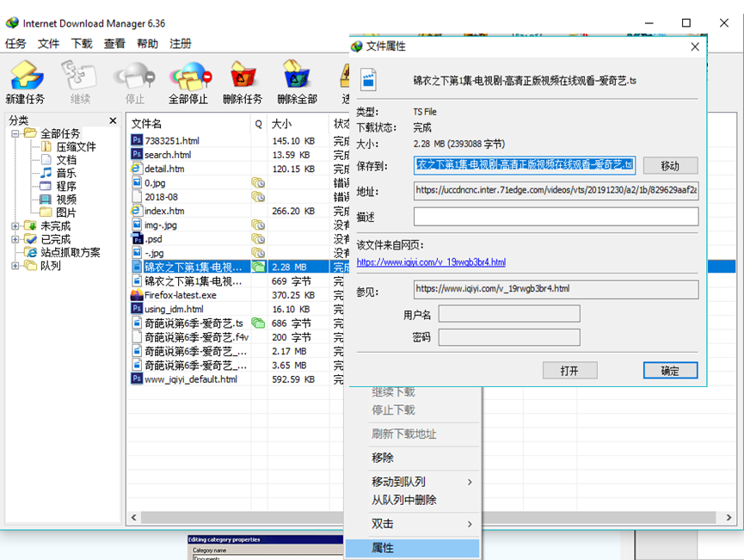Click the 全部停止 stop-all toolbar icon
The width and height of the screenshot is (744, 560).
click(189, 76)
